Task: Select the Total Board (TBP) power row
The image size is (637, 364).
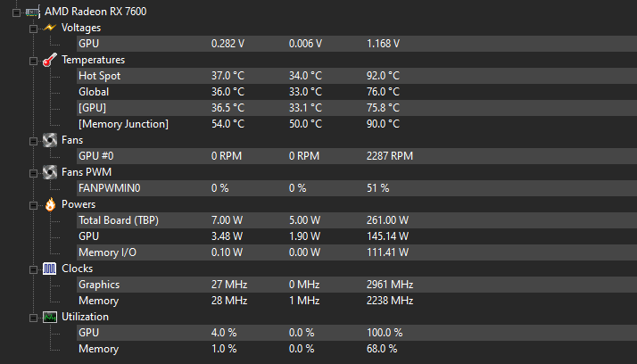Action: (119, 220)
